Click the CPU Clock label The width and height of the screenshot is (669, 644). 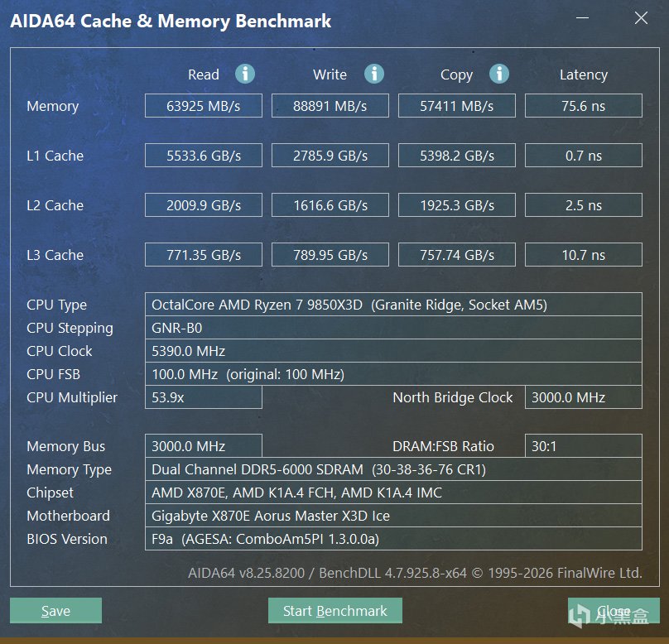pos(60,351)
